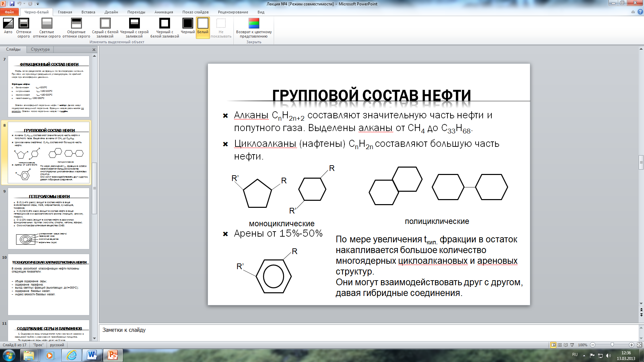The width and height of the screenshot is (644, 362).
Task: Open the Дизайн ribbon tab
Action: 111,12
